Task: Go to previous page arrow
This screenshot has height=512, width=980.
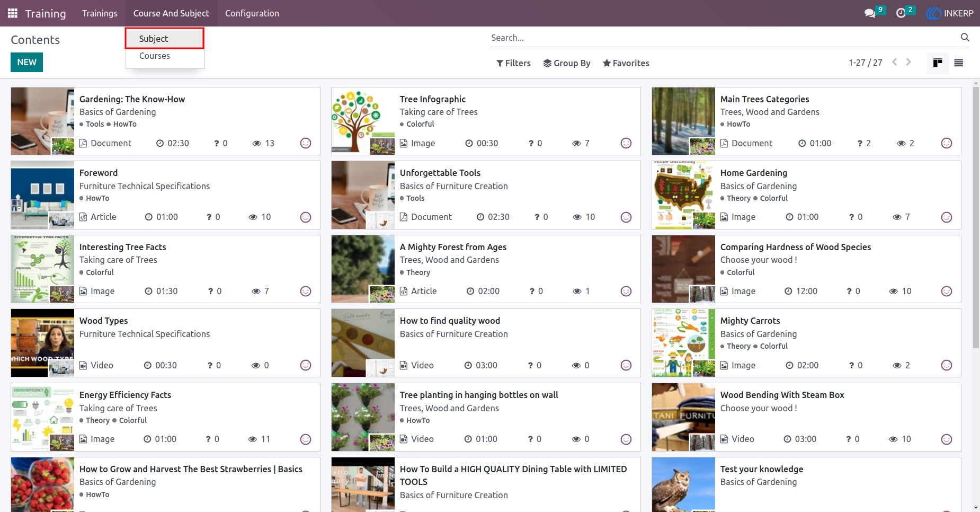Action: [x=895, y=62]
